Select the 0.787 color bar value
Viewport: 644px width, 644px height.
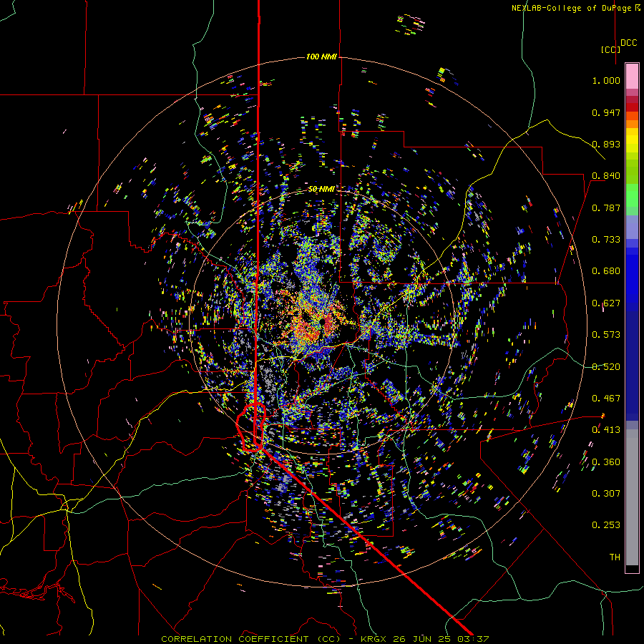(606, 208)
